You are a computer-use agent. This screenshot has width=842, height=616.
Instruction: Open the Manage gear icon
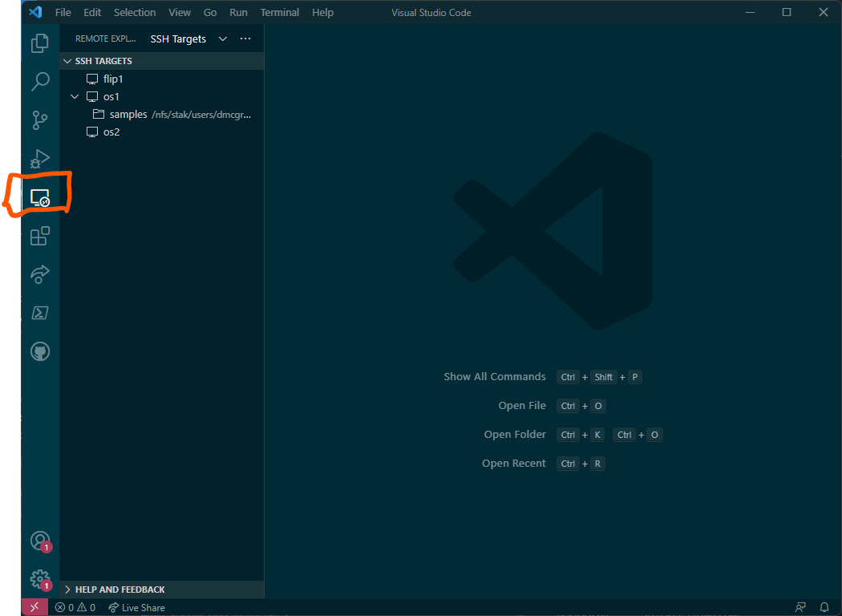coord(40,580)
